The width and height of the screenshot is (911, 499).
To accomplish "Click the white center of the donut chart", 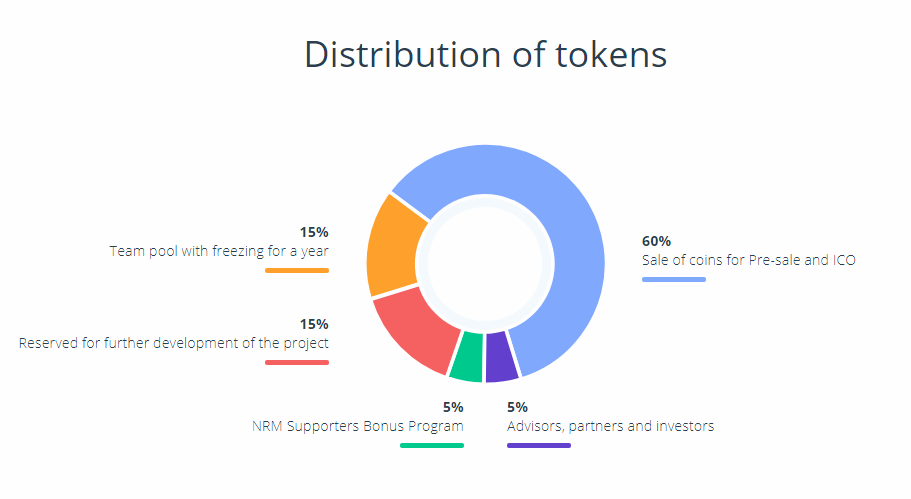I will point(485,262).
